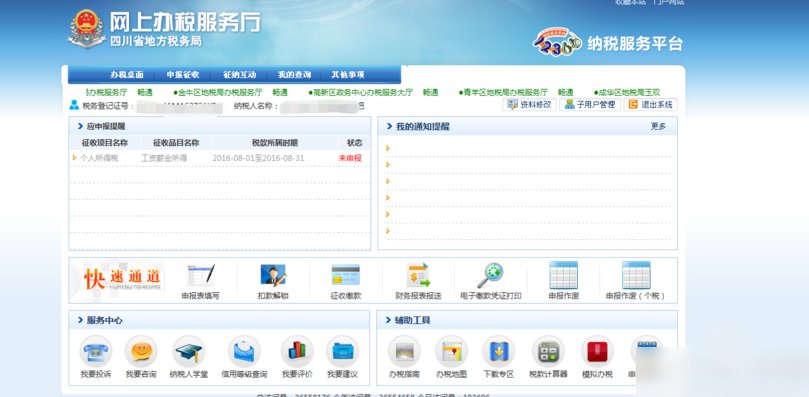Select the 个人所得税 row entry
Image resolution: width=809 pixels, height=397 pixels.
pyautogui.click(x=99, y=158)
